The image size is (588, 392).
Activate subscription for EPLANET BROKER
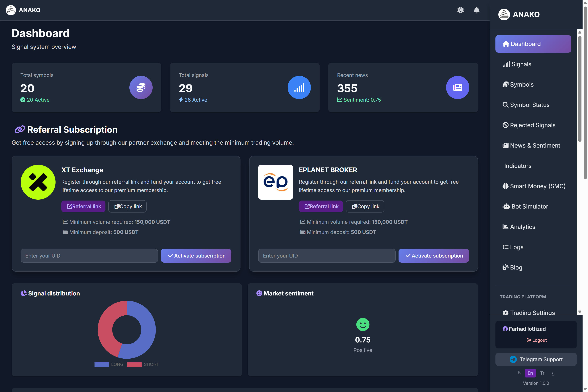coord(434,256)
